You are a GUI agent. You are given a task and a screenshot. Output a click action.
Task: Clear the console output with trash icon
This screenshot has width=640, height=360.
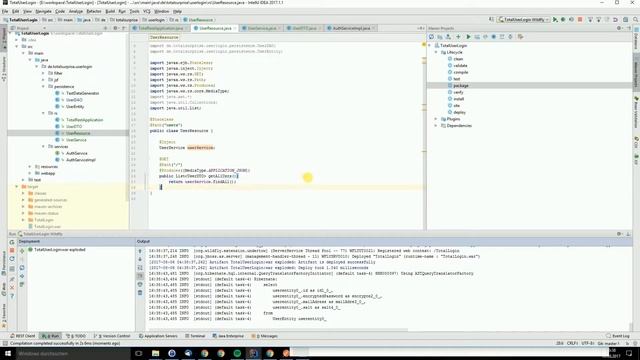[x=140, y=293]
